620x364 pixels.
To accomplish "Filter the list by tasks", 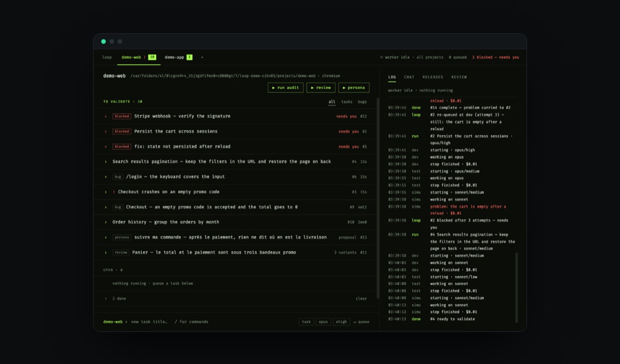I will point(347,102).
